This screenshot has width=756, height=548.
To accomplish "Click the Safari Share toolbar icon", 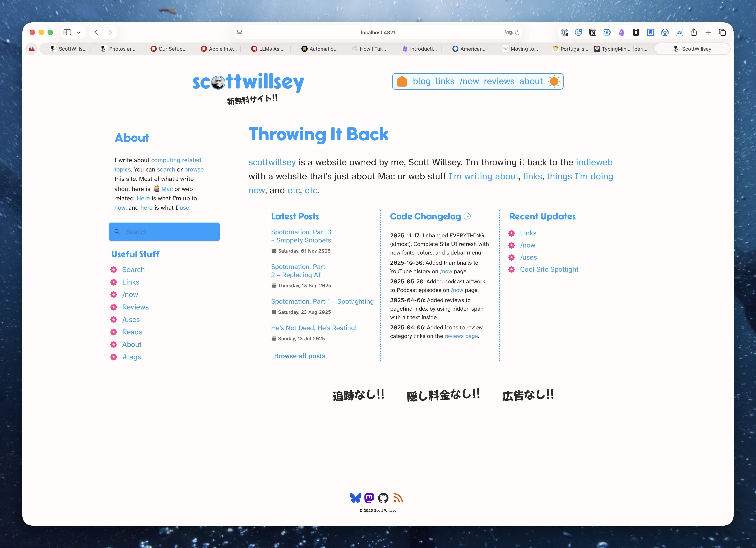I will pyautogui.click(x=694, y=32).
